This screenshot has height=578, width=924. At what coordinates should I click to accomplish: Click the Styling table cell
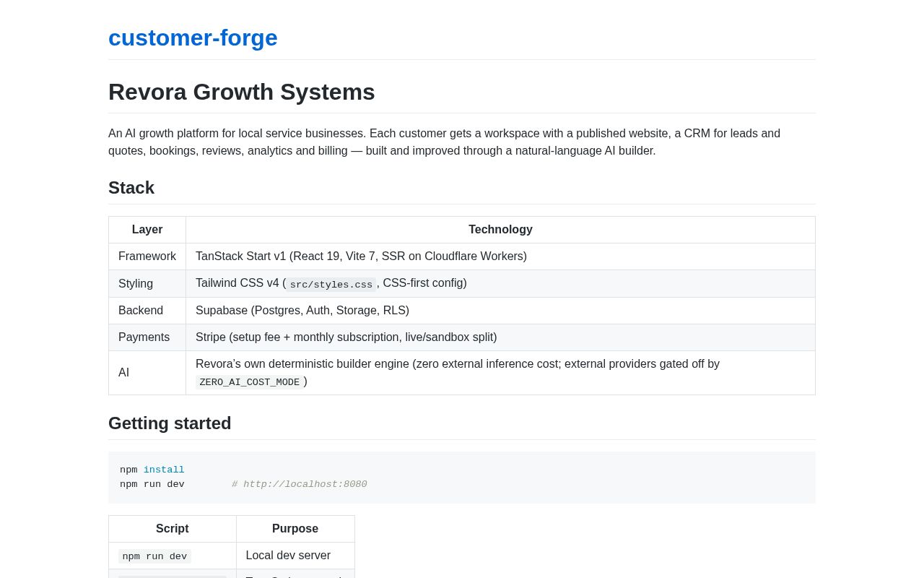pos(147,284)
